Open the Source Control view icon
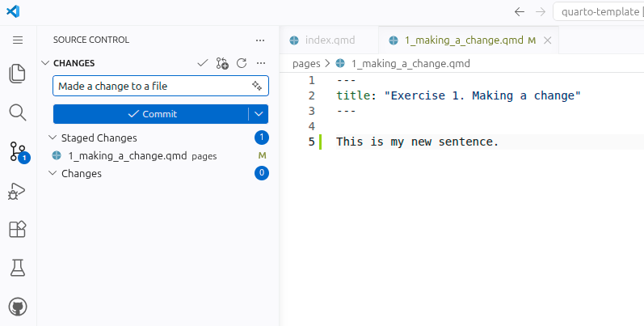This screenshot has width=644, height=326. point(18,152)
